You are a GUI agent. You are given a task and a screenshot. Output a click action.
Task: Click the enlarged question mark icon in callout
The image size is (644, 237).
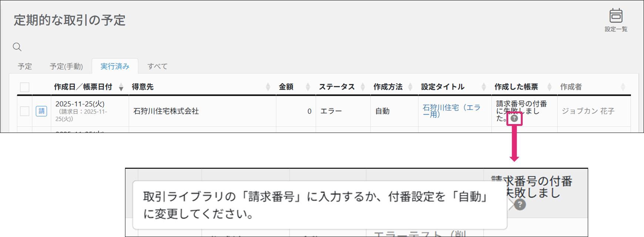[520, 204]
